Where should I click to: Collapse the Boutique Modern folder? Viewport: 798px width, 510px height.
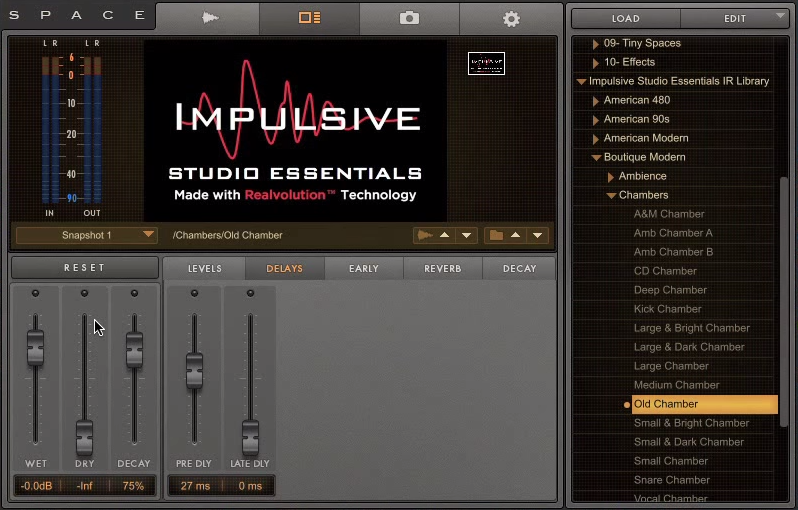pos(596,157)
